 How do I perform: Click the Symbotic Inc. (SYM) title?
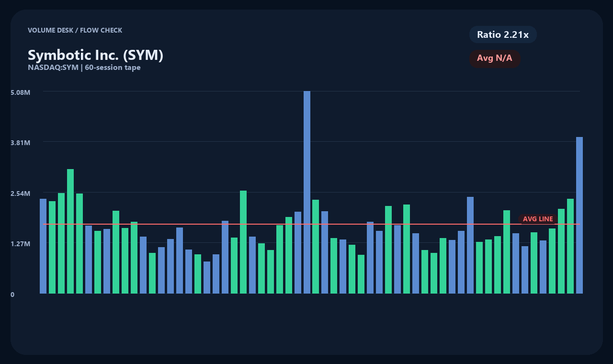[x=95, y=55]
